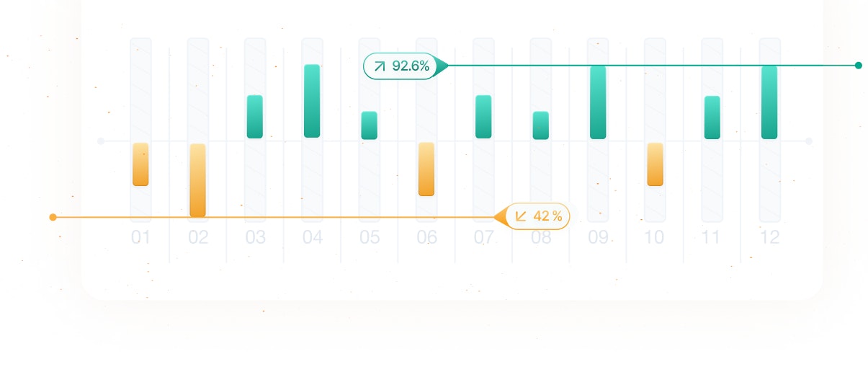Select the month 07 axis label
Screen dimensions: 868x385
point(484,237)
